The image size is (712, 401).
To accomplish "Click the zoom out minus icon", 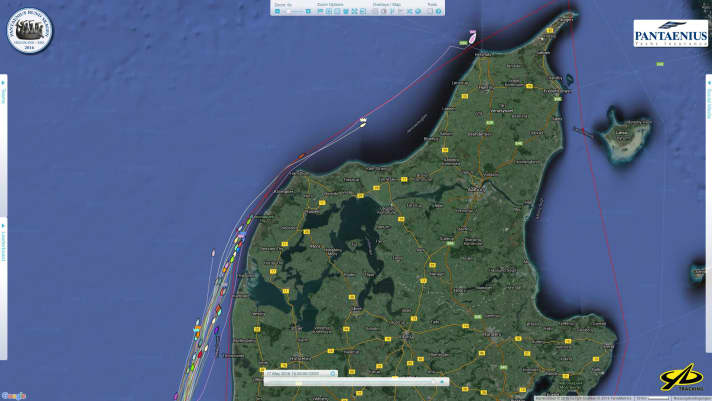I will tap(277, 11).
